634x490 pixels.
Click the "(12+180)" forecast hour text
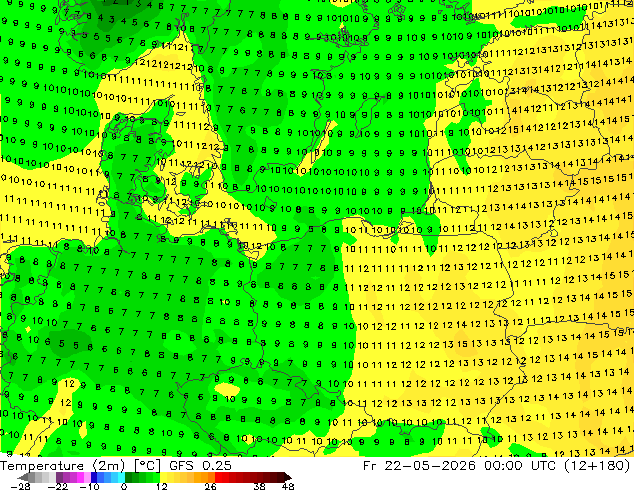click(597, 466)
